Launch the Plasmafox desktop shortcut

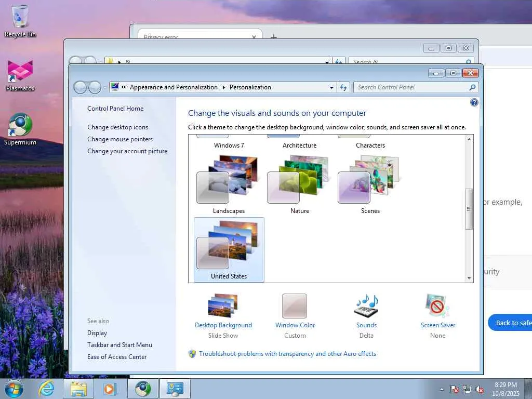point(20,76)
